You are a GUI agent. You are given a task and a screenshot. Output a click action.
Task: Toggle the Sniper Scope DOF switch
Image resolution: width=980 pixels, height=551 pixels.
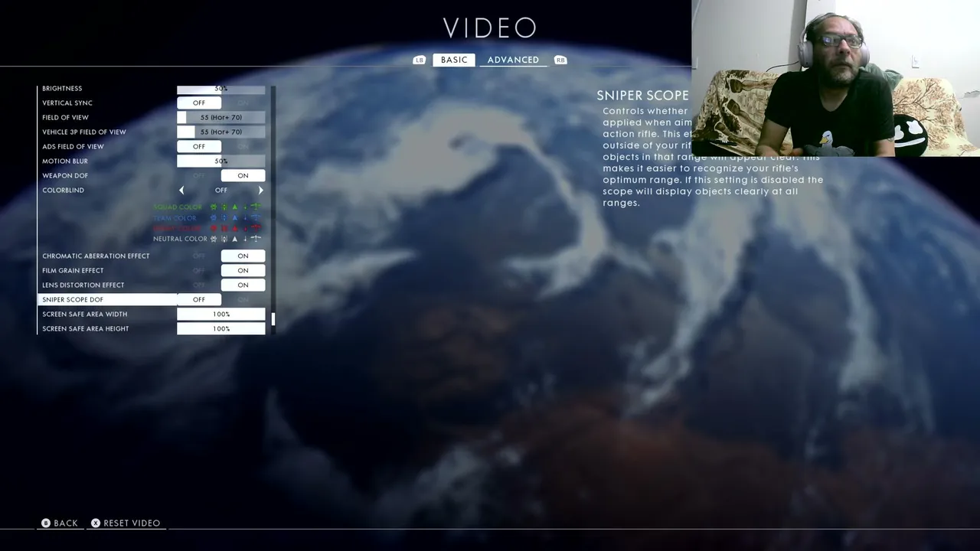tap(221, 299)
